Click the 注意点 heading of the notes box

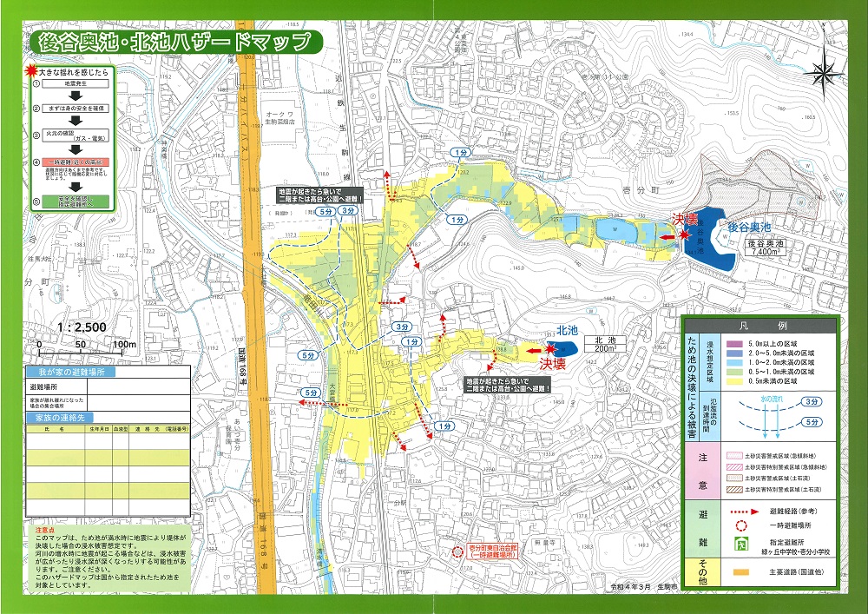click(44, 530)
